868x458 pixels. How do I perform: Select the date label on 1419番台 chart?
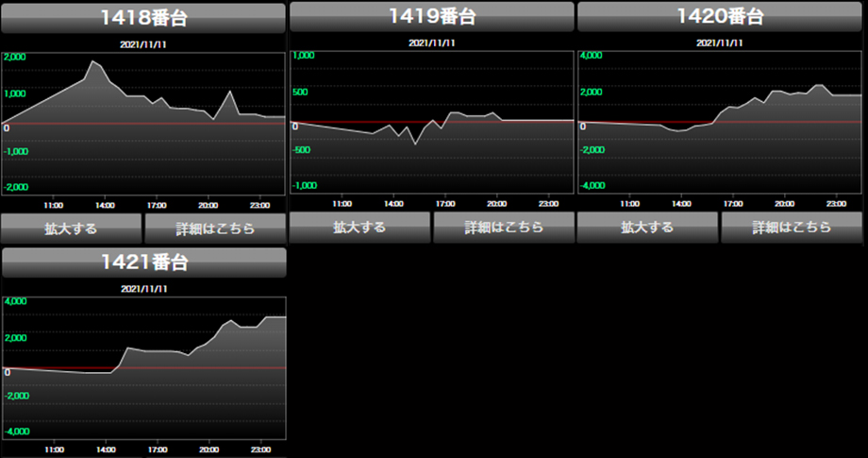tap(431, 43)
